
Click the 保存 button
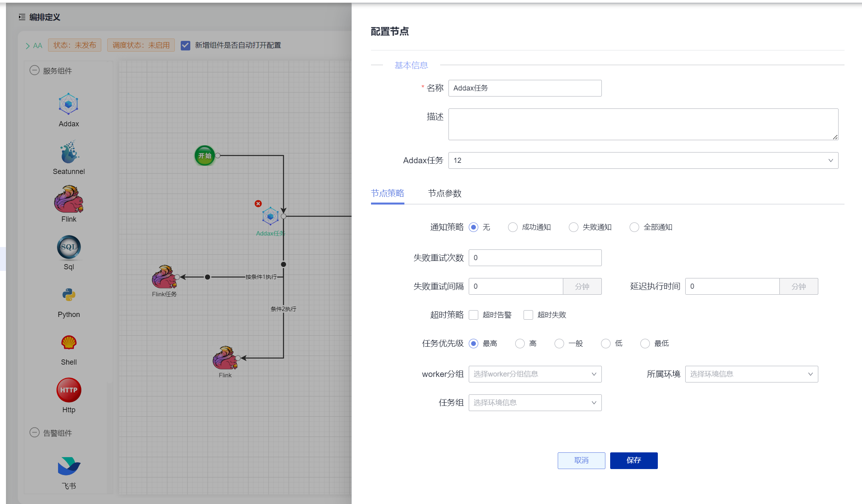point(634,461)
